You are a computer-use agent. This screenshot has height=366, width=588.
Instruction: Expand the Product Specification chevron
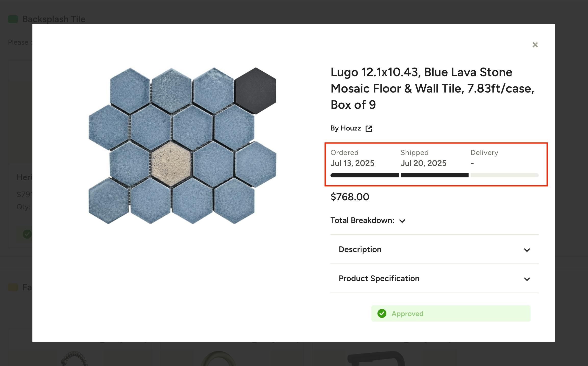527,279
